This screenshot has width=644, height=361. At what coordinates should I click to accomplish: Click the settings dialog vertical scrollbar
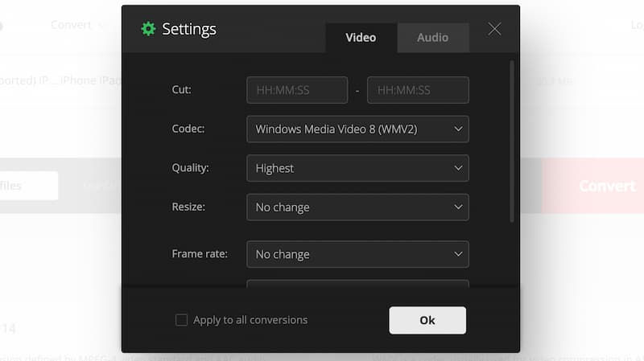512,141
